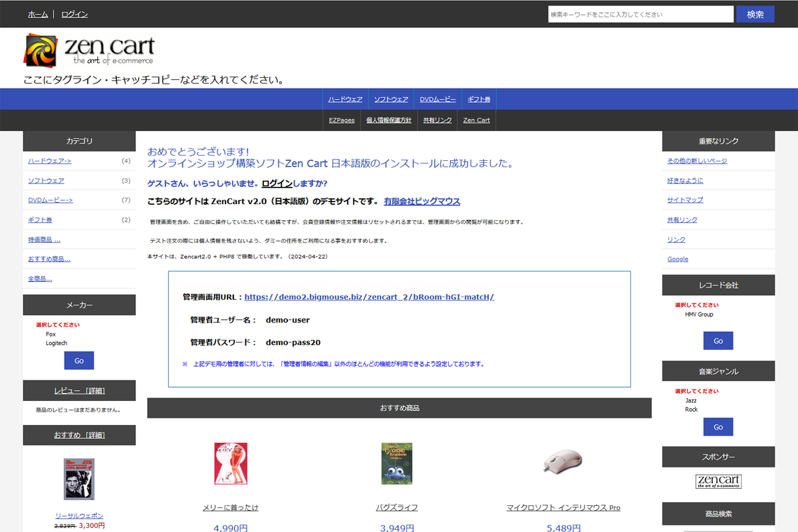This screenshot has width=798, height=532.
Task: Open DVDムービー in the blue navigation bar
Action: point(438,99)
